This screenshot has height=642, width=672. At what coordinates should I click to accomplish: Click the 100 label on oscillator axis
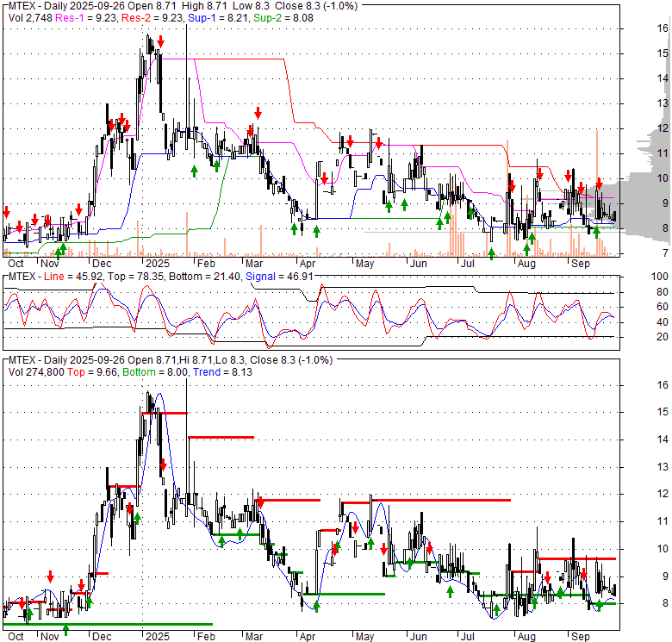(660, 277)
